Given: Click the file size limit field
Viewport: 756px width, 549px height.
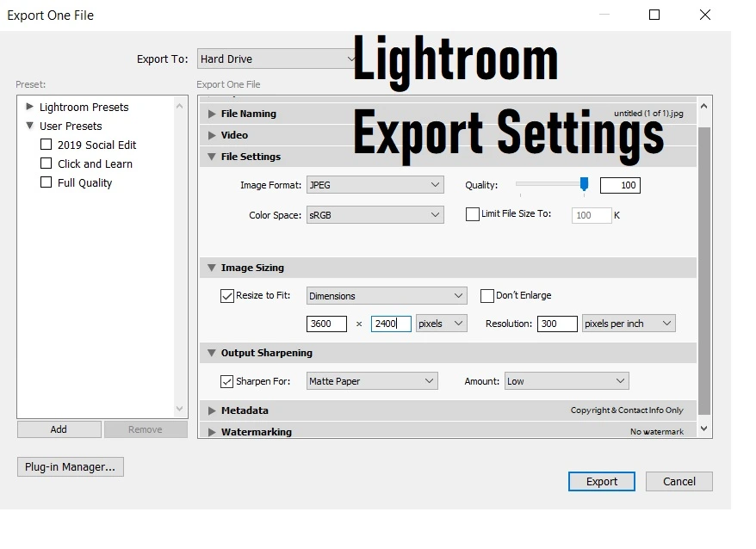Looking at the screenshot, I should pyautogui.click(x=592, y=215).
